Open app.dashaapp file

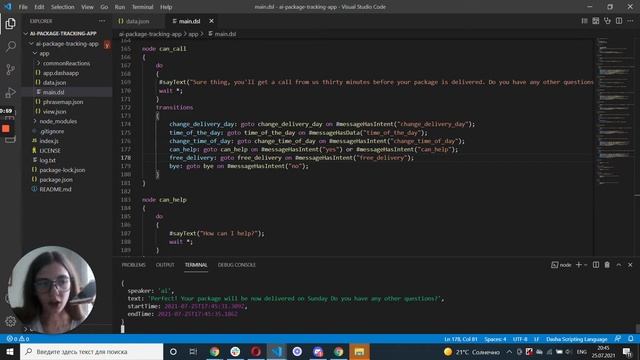click(60, 73)
